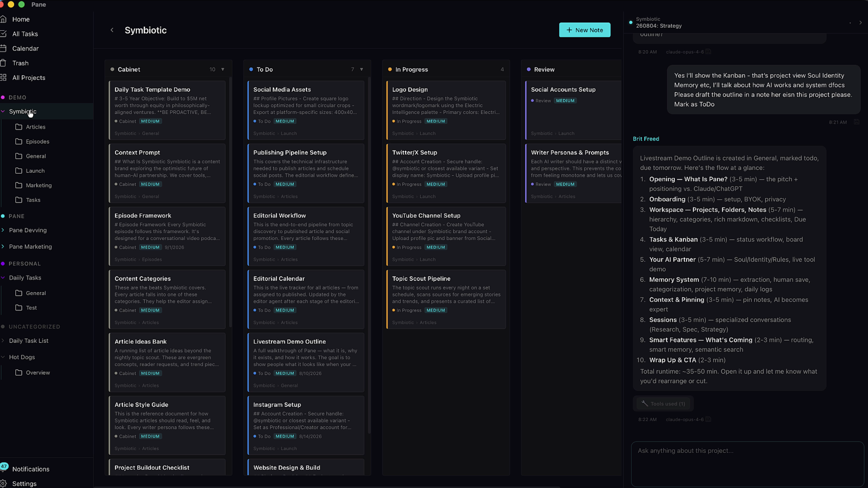
Task: Open the Cabinet column dropdown arrow
Action: tap(223, 69)
